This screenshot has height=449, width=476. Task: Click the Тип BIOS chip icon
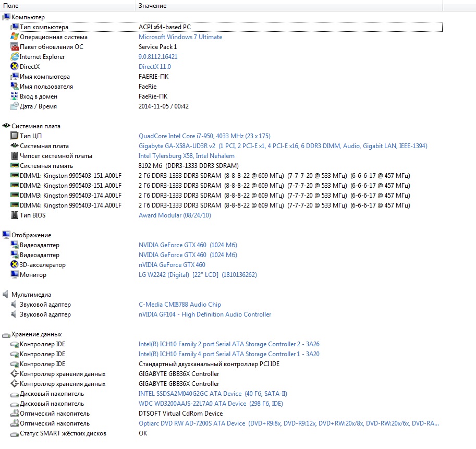tap(14, 215)
